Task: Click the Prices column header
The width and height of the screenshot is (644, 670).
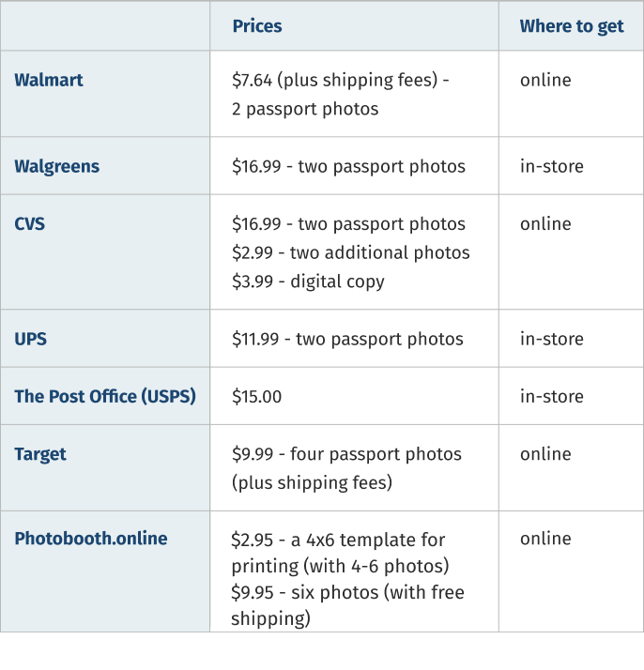Action: pos(257,25)
